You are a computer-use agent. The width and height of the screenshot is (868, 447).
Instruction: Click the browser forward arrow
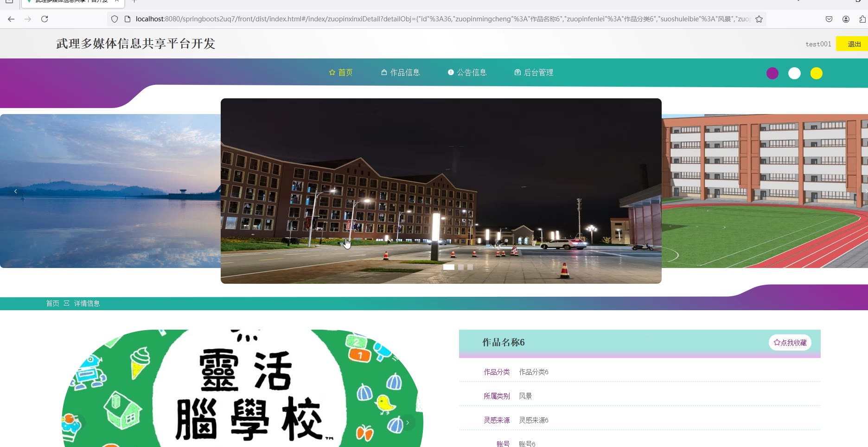pyautogui.click(x=28, y=19)
